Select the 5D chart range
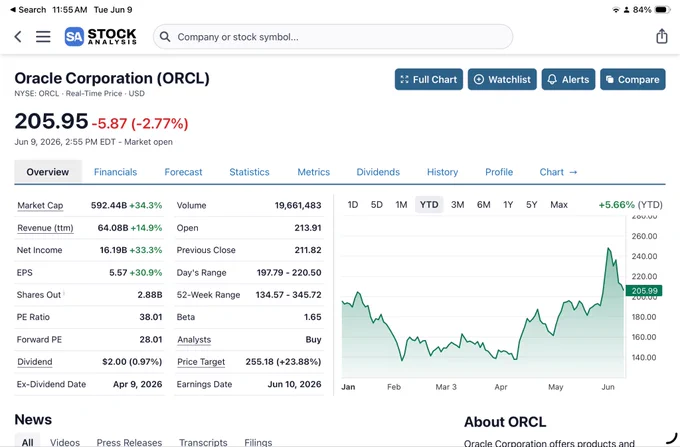This screenshot has width=680, height=447. point(376,205)
